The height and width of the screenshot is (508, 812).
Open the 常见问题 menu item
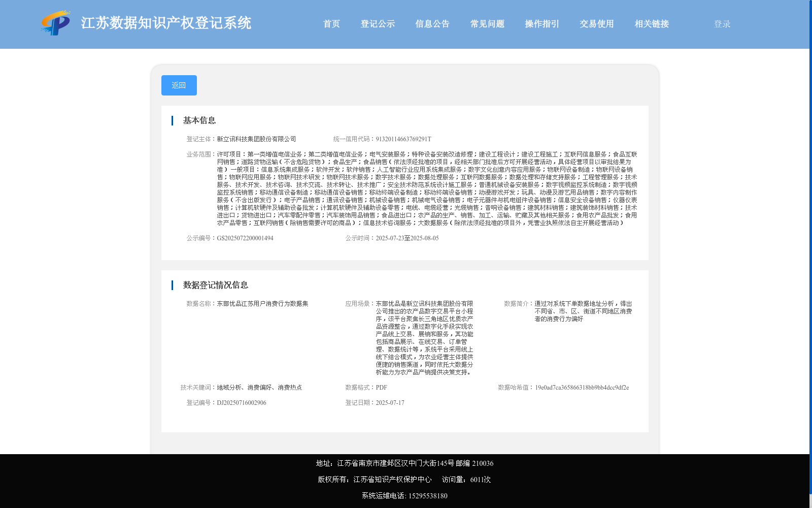(x=487, y=24)
